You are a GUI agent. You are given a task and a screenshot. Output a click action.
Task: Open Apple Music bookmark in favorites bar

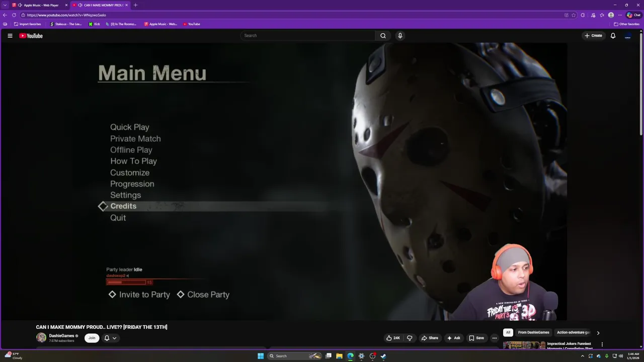(x=161, y=24)
